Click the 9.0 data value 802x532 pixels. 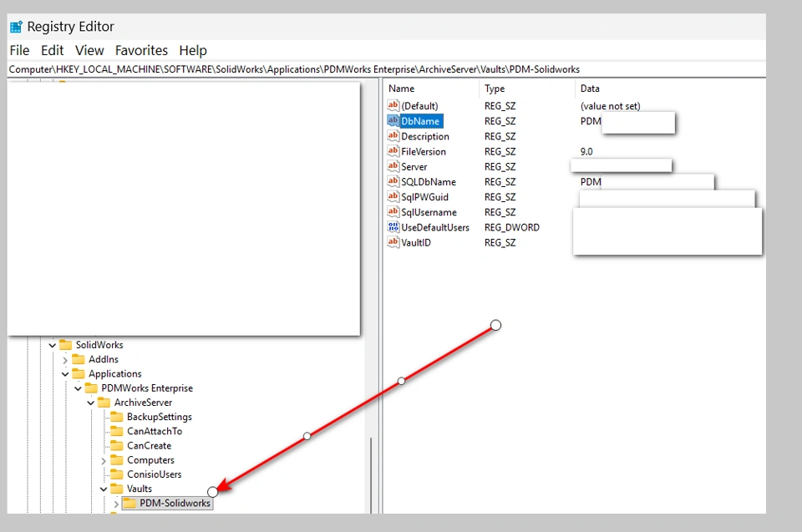(x=586, y=151)
